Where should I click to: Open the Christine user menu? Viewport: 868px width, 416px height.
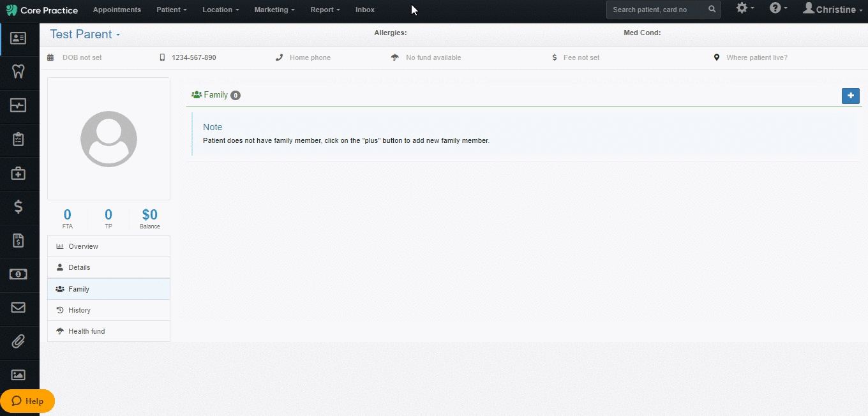click(833, 9)
